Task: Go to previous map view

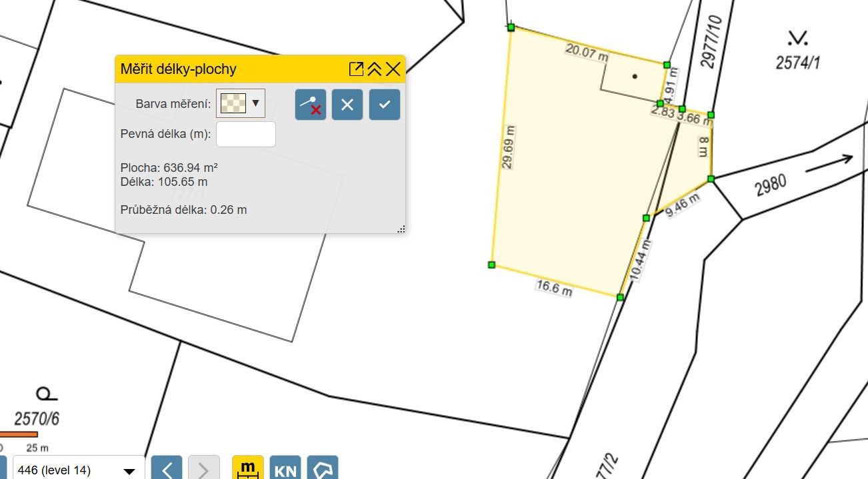Action: pyautogui.click(x=167, y=468)
